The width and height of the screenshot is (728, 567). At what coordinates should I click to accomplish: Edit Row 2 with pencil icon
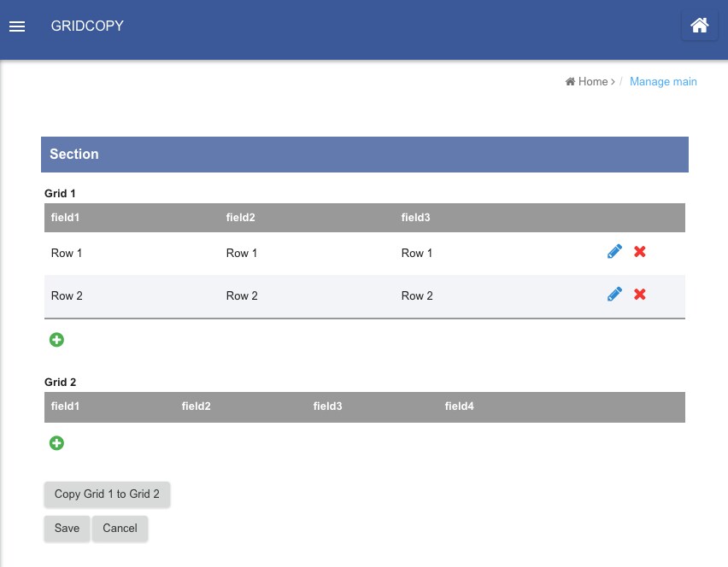614,294
